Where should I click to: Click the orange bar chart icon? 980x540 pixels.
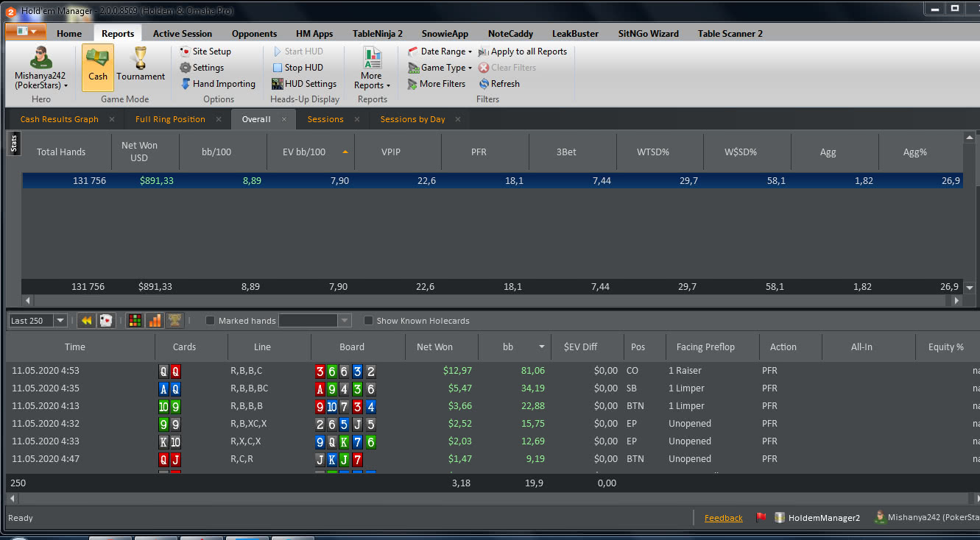click(x=155, y=321)
